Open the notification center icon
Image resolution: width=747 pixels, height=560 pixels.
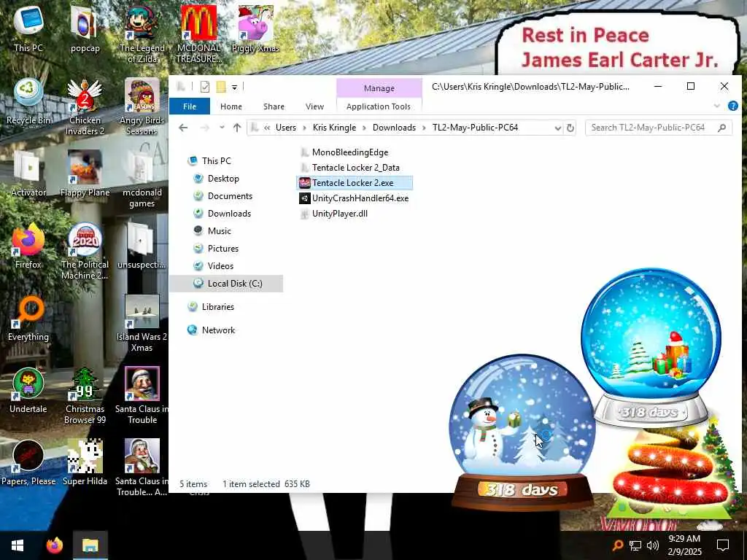(x=723, y=545)
